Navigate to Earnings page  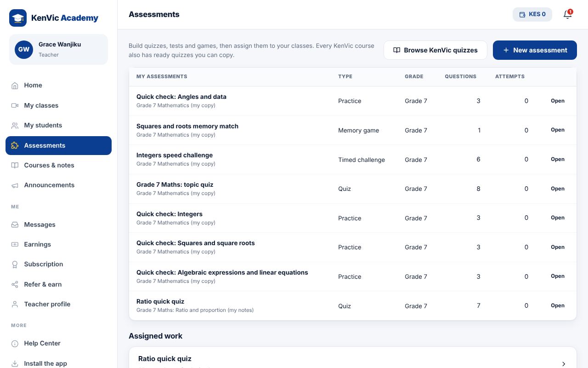pos(58,244)
